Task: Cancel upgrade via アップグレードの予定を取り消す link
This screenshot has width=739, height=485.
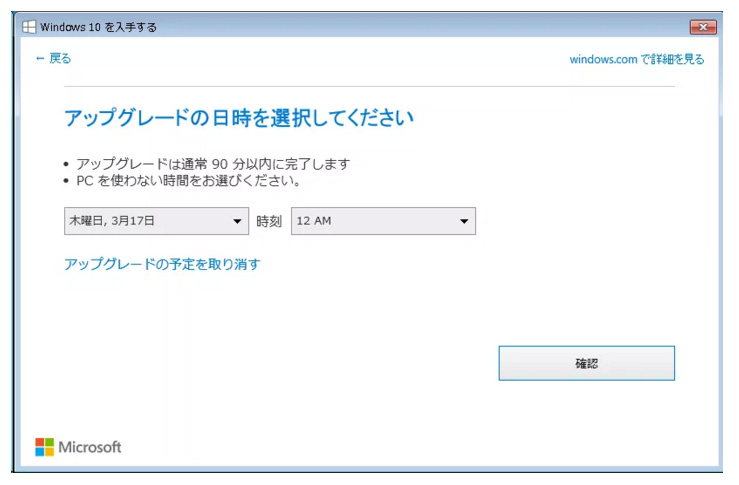Action: 162,264
